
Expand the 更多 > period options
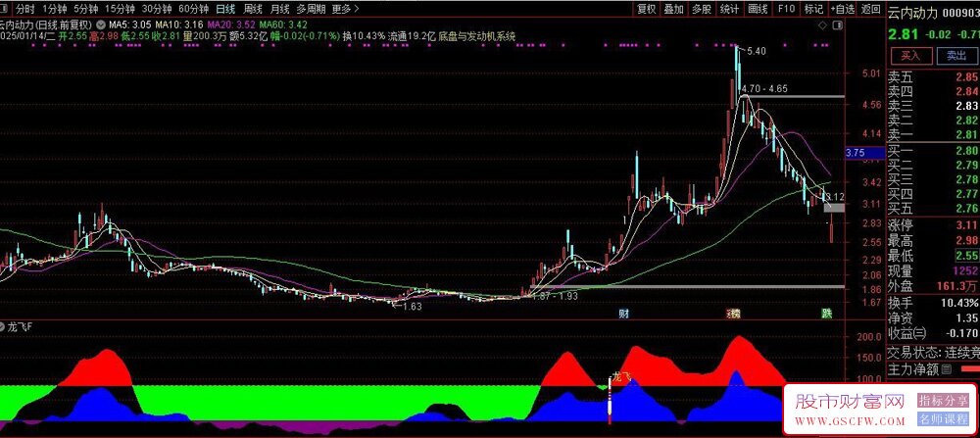[346, 9]
